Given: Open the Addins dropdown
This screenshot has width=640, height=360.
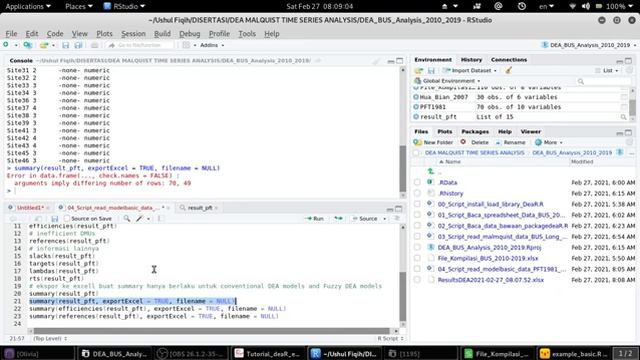Looking at the screenshot, I should 212,45.
